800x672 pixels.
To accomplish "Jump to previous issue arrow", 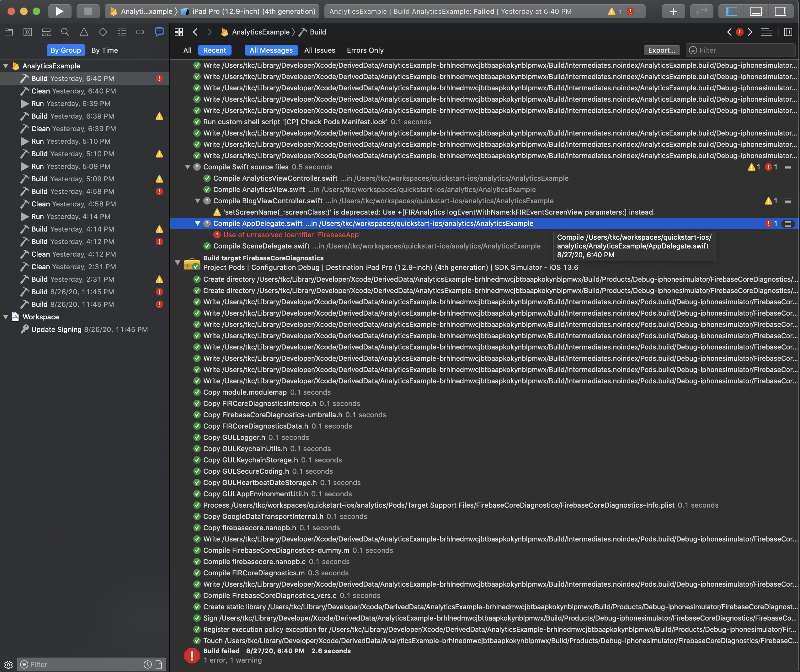I will 729,32.
